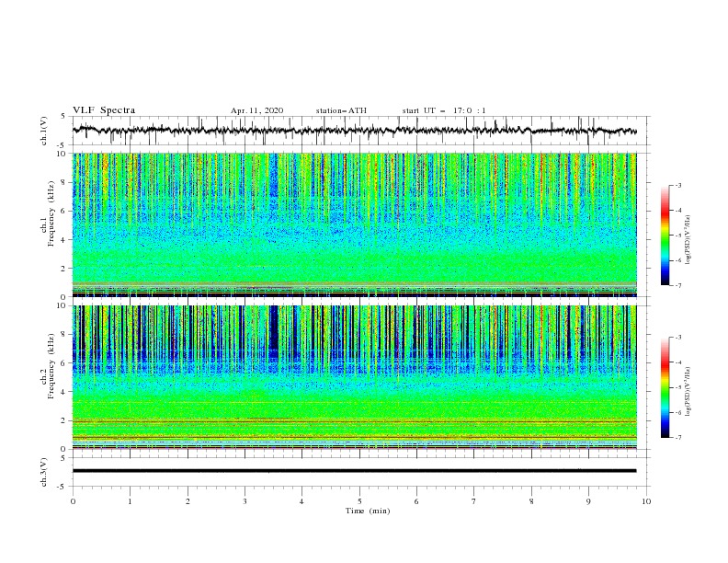Screen dimensions: 728x563
Task: Click the '0' tick on the Time axis
Action: tap(73, 501)
